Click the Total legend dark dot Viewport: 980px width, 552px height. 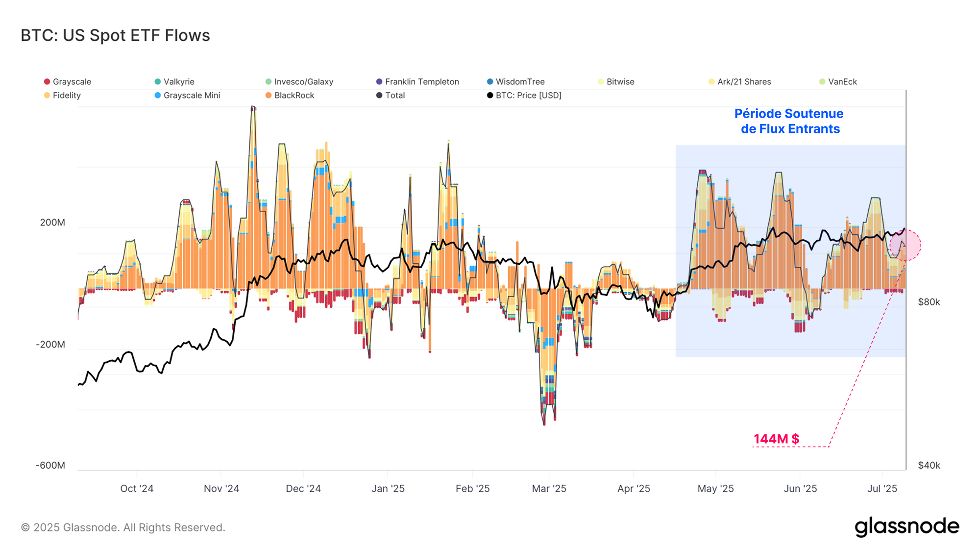(x=379, y=96)
